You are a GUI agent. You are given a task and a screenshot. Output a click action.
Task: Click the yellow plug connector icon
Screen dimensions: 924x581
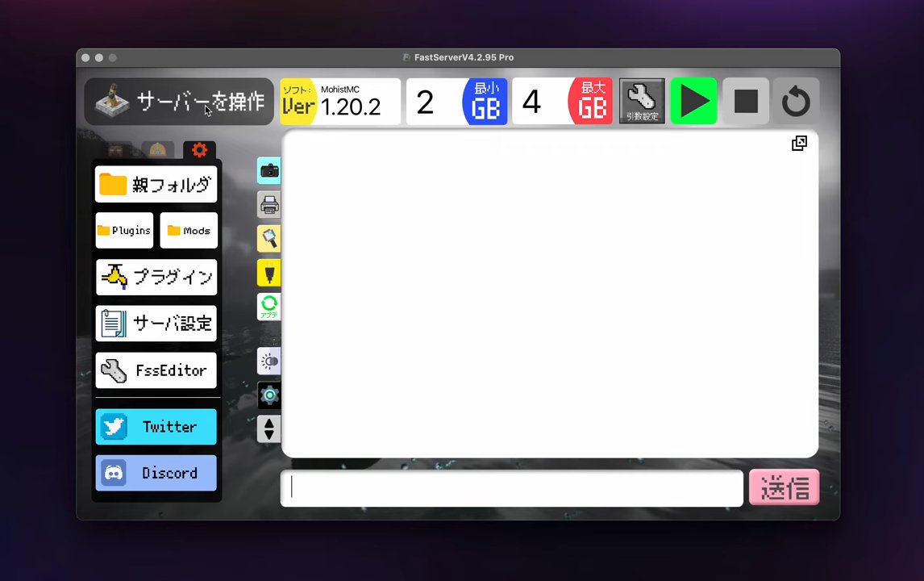point(268,273)
